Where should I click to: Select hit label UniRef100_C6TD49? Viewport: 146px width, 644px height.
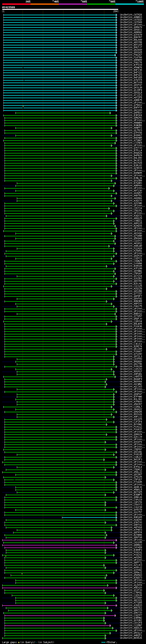click(x=131, y=22)
